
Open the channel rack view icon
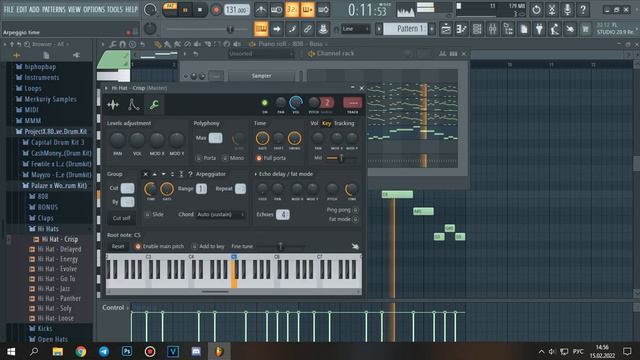click(477, 29)
